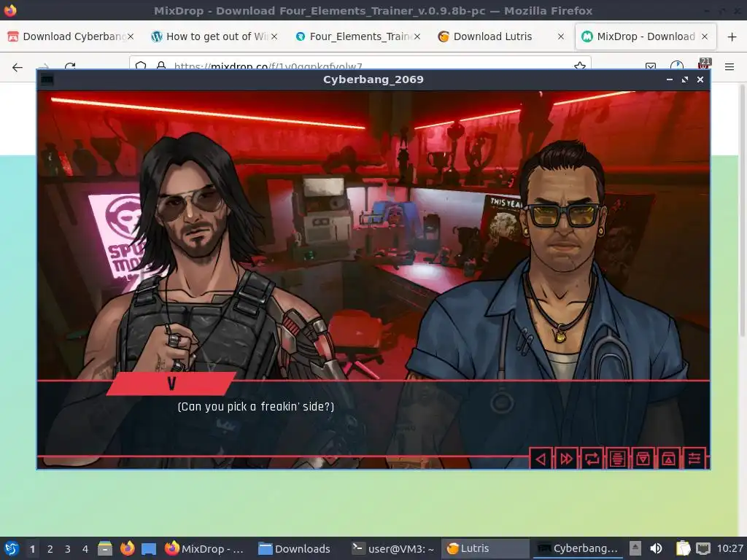
Task: Open the dialogue History log icon
Action: tap(617, 459)
